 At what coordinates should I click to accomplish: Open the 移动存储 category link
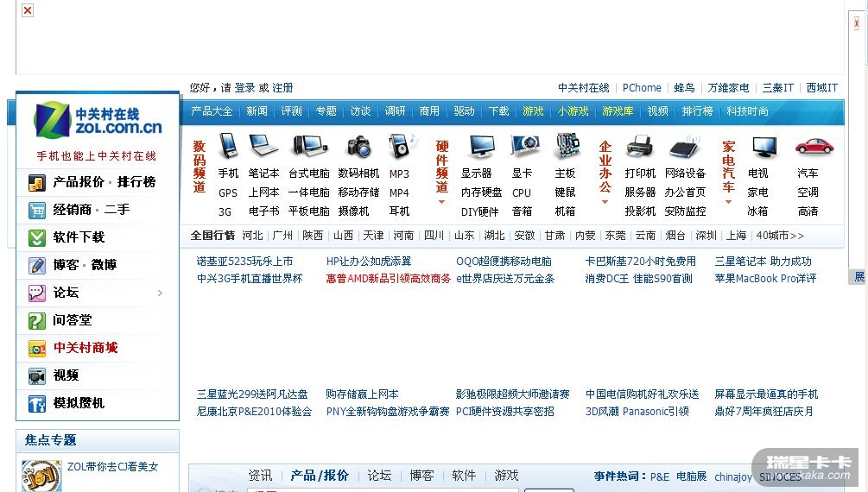tap(358, 192)
